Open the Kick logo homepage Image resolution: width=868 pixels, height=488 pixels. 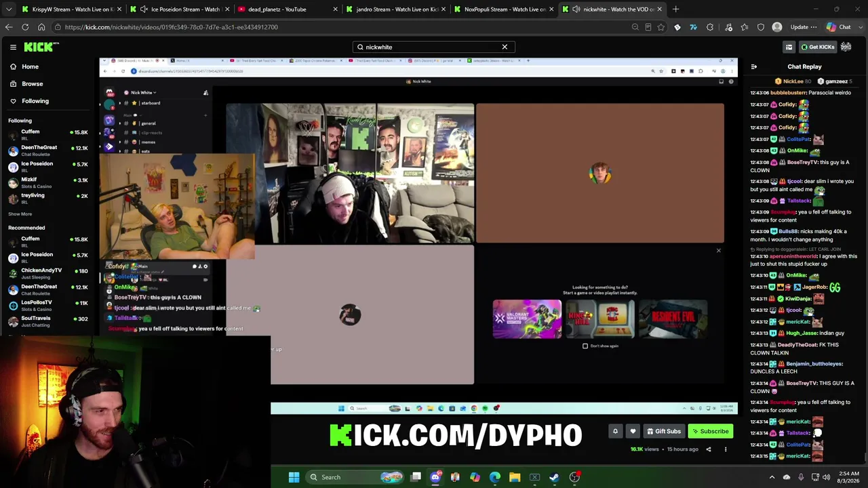coord(41,47)
